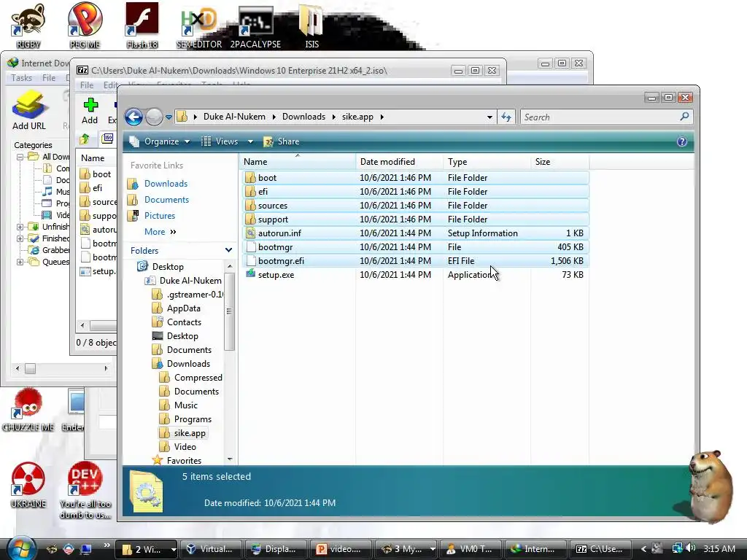Select the sike.app folder in tree
This screenshot has height=560, width=747.
[190, 433]
